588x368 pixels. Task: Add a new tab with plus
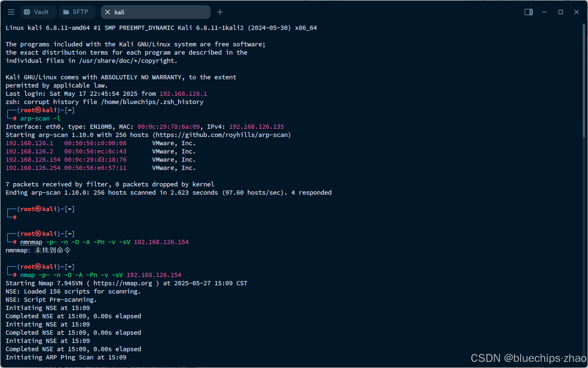point(220,12)
